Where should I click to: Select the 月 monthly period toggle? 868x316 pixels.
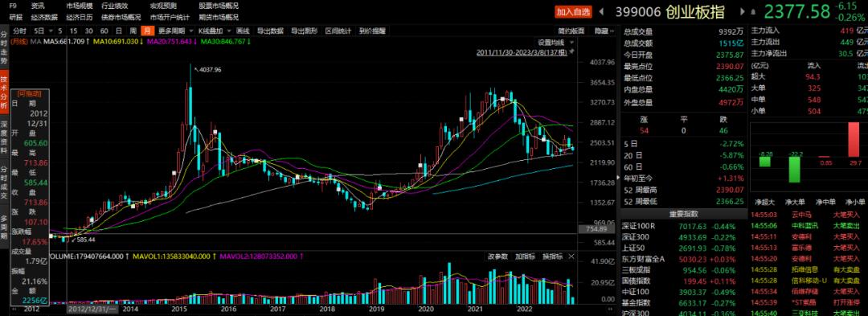coord(147,31)
